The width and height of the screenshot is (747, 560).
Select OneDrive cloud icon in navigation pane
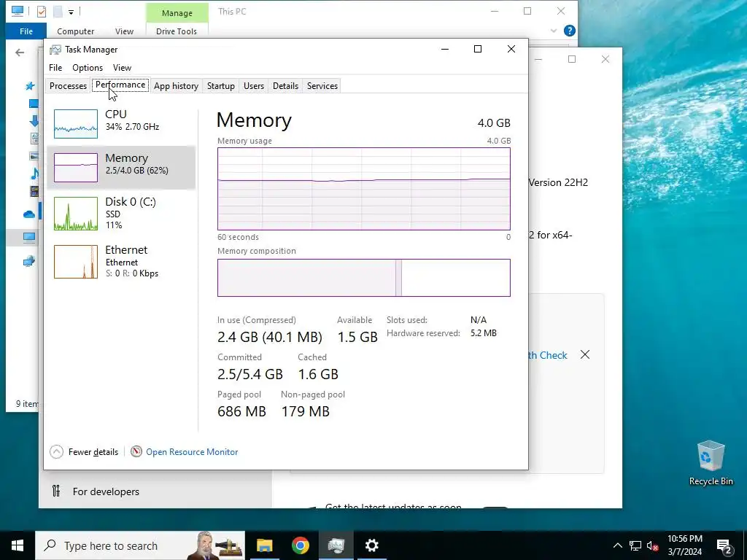[29, 214]
